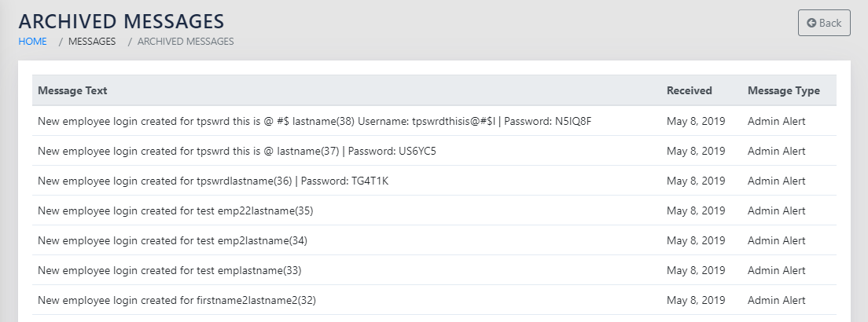Open the MESSAGES breadcrumb
868x322 pixels.
click(x=92, y=42)
